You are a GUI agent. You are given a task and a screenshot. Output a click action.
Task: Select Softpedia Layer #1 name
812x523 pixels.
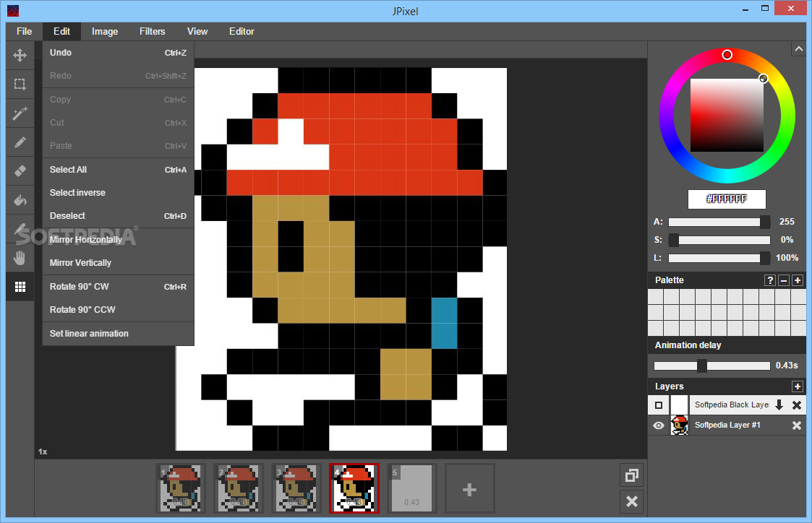pyautogui.click(x=727, y=425)
